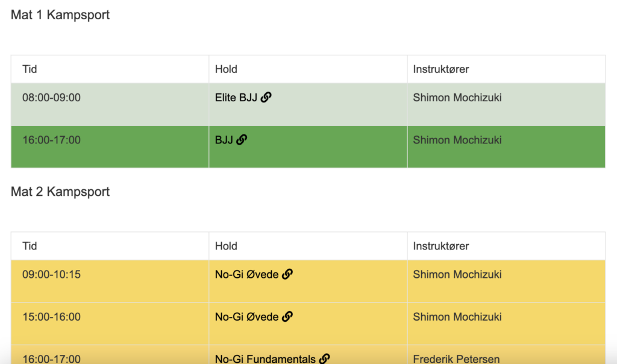Select the Mat 2 Kampsport heading
This screenshot has width=617, height=364.
coord(60,192)
